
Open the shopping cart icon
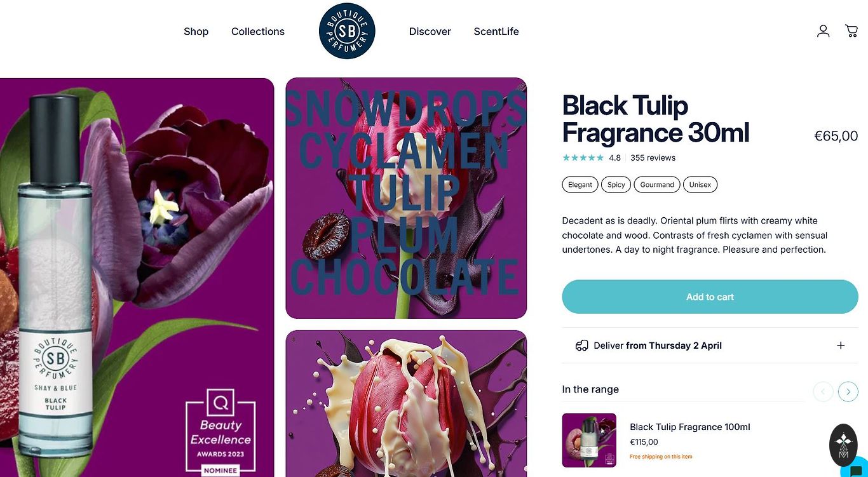point(851,30)
